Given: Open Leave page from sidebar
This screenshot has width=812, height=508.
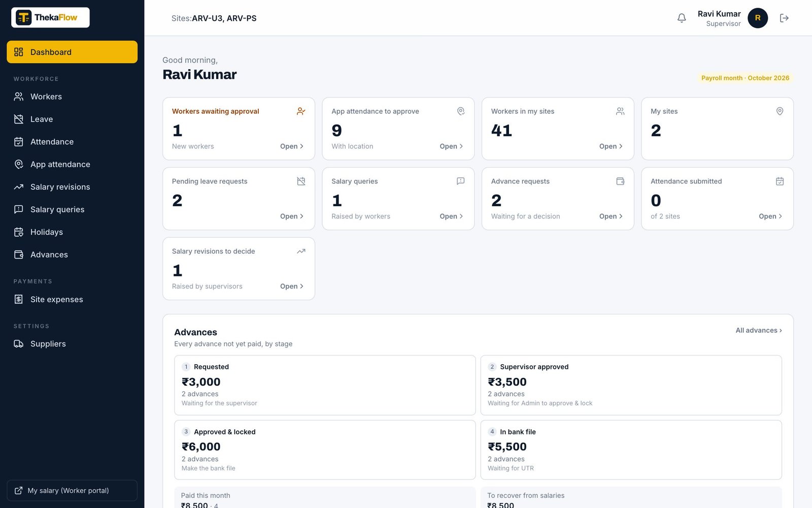Looking at the screenshot, I should pyautogui.click(x=72, y=119).
